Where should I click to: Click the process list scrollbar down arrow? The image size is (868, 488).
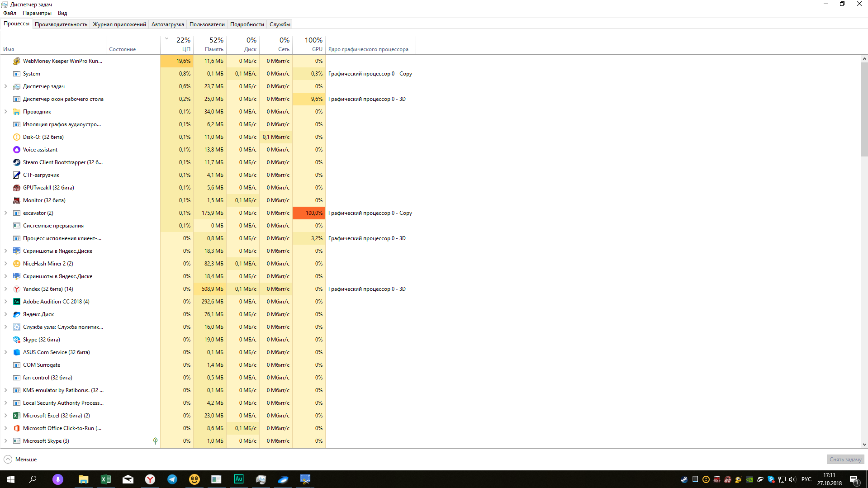(864, 445)
